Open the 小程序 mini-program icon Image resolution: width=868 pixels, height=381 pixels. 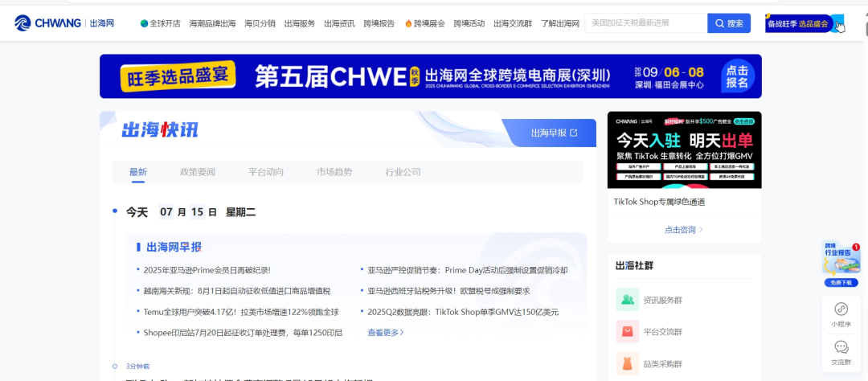[841, 309]
